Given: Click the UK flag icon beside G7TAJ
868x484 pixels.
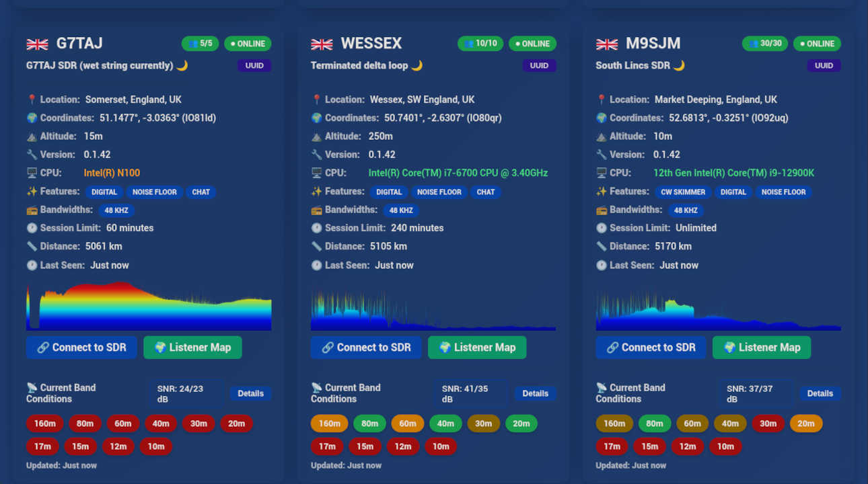Looking at the screenshot, I should tap(37, 44).
